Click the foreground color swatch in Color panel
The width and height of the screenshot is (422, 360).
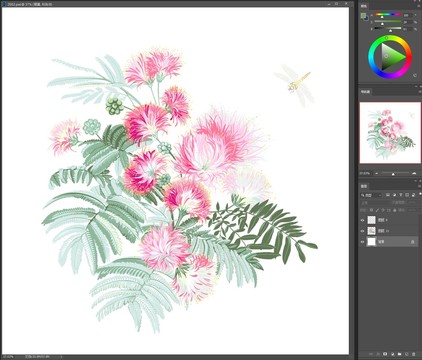pos(363,15)
